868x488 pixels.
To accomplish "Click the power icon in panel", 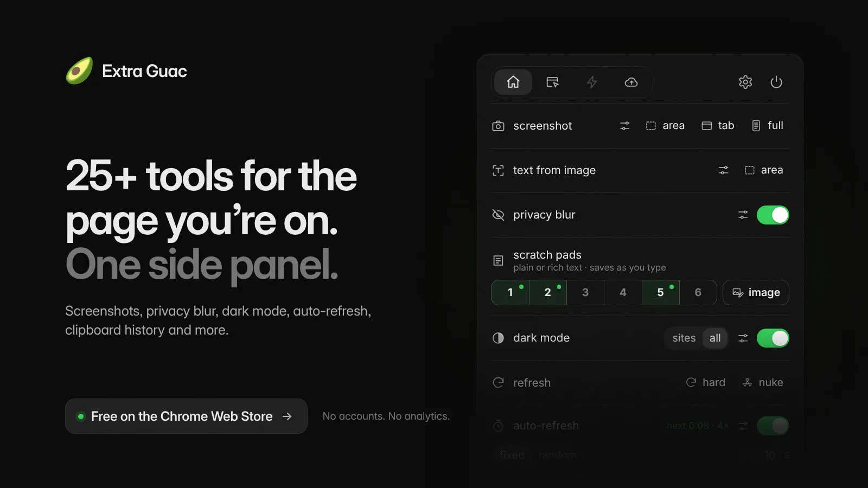I will pos(776,82).
